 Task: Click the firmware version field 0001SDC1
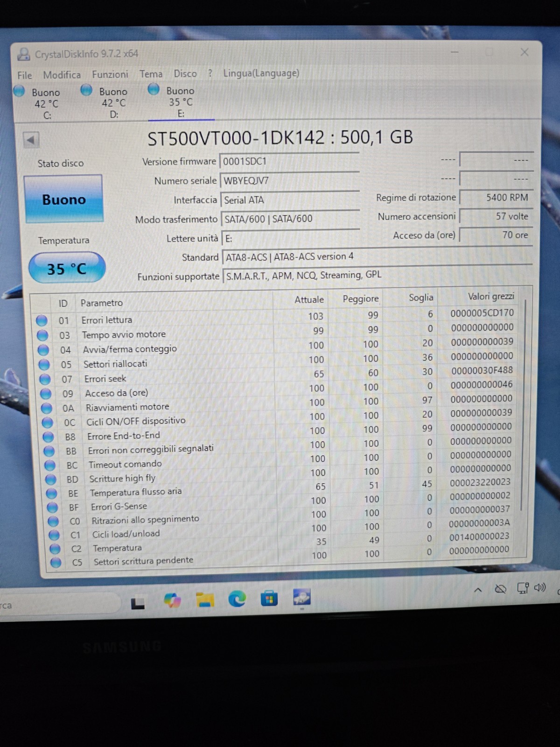(289, 161)
